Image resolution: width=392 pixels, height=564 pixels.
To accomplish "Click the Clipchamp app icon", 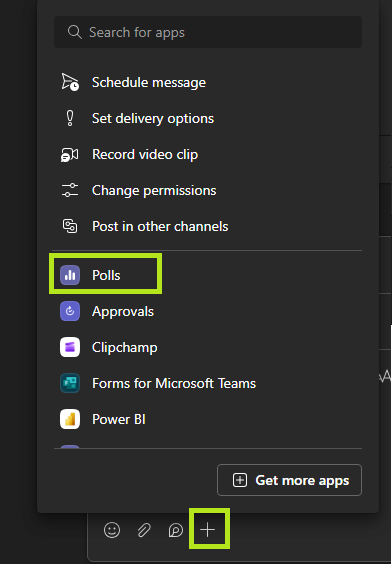I will pos(70,347).
